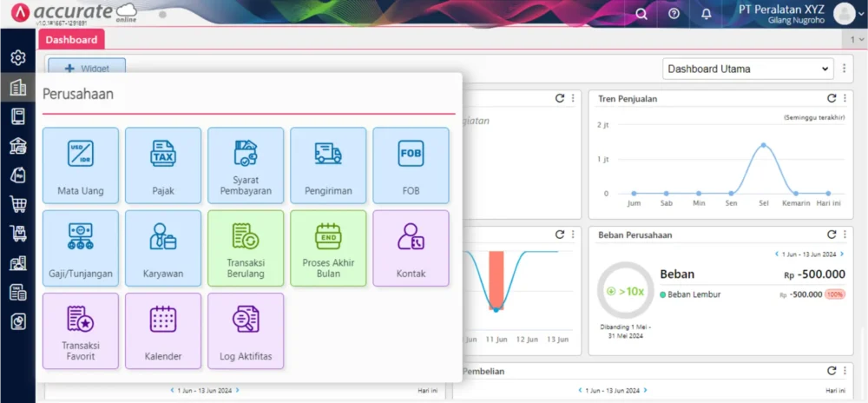Open the settings gear in sidebar
Image resolution: width=868 pixels, height=403 pixels.
[17, 57]
